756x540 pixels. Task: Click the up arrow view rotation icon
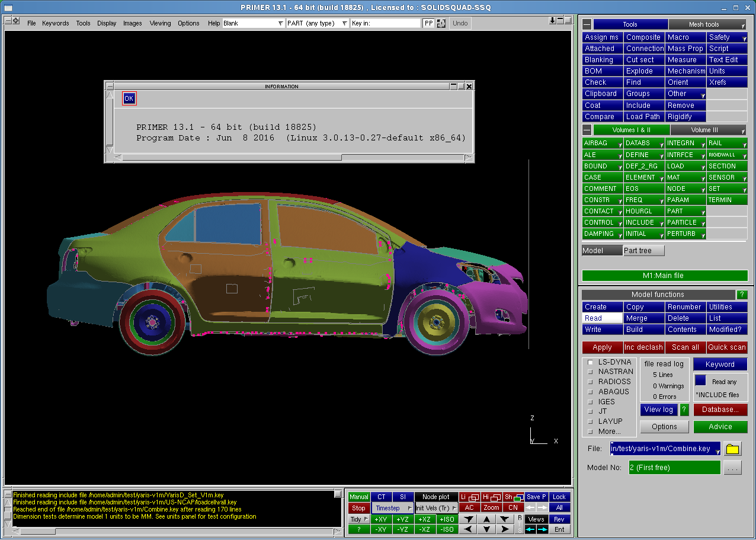click(486, 519)
